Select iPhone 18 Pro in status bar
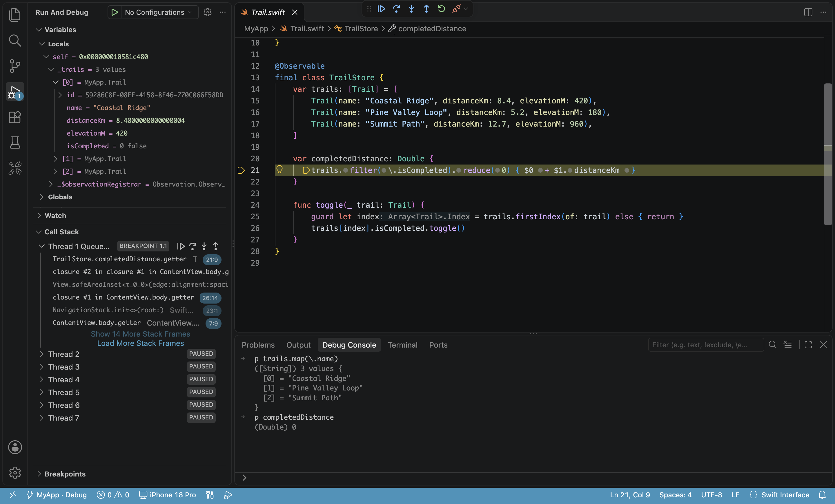The image size is (835, 504). click(x=168, y=495)
